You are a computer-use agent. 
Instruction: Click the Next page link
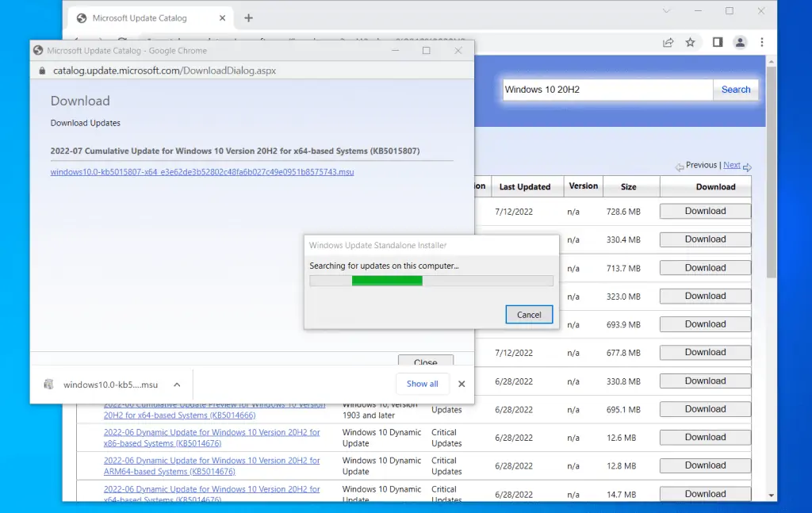coord(732,165)
